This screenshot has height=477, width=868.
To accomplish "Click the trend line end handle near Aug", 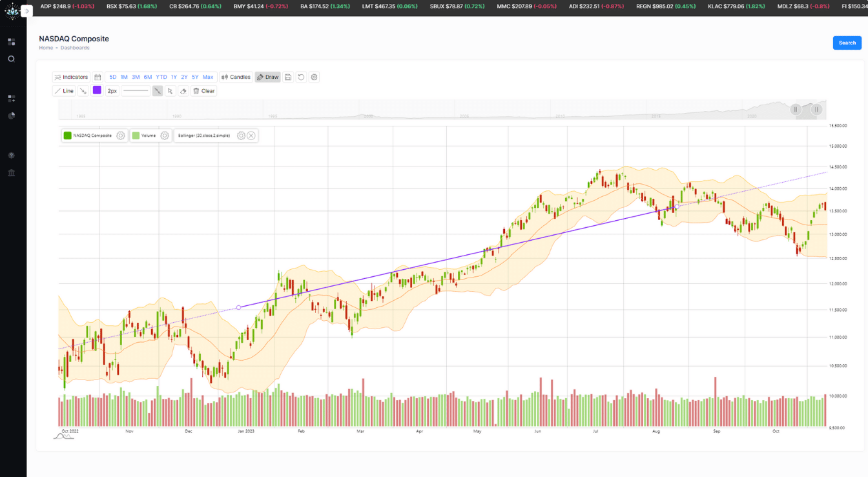I will click(x=677, y=207).
